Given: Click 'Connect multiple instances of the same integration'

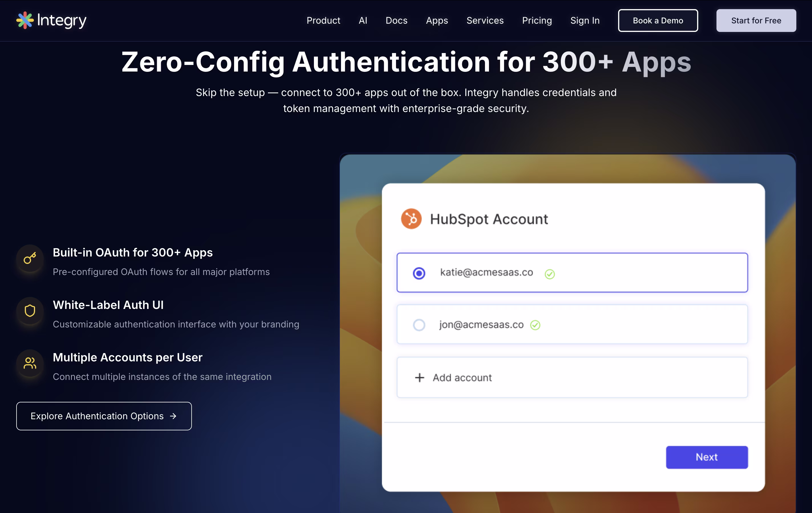Looking at the screenshot, I should tap(162, 376).
